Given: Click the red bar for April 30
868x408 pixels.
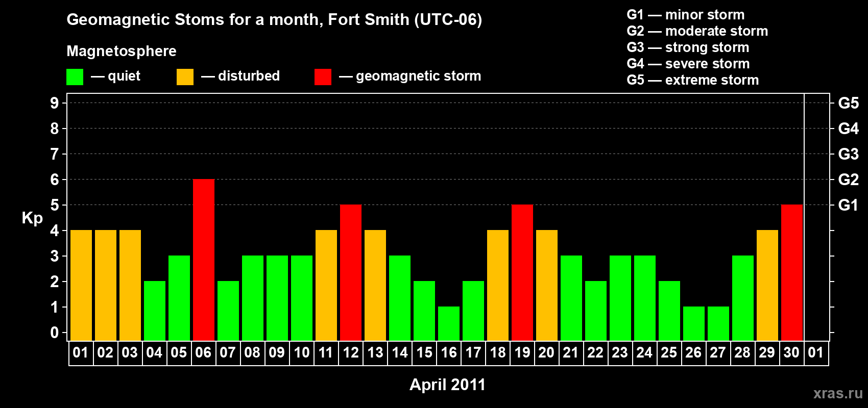Looking at the screenshot, I should (x=792, y=273).
